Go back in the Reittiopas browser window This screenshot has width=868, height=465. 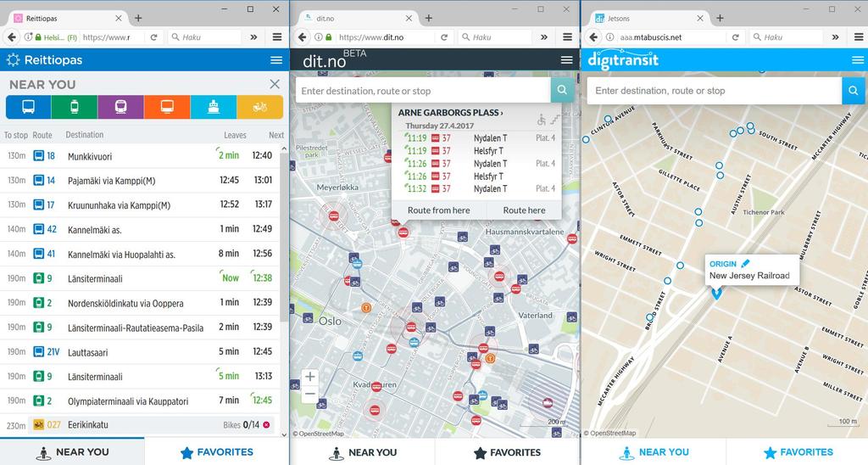point(10,37)
